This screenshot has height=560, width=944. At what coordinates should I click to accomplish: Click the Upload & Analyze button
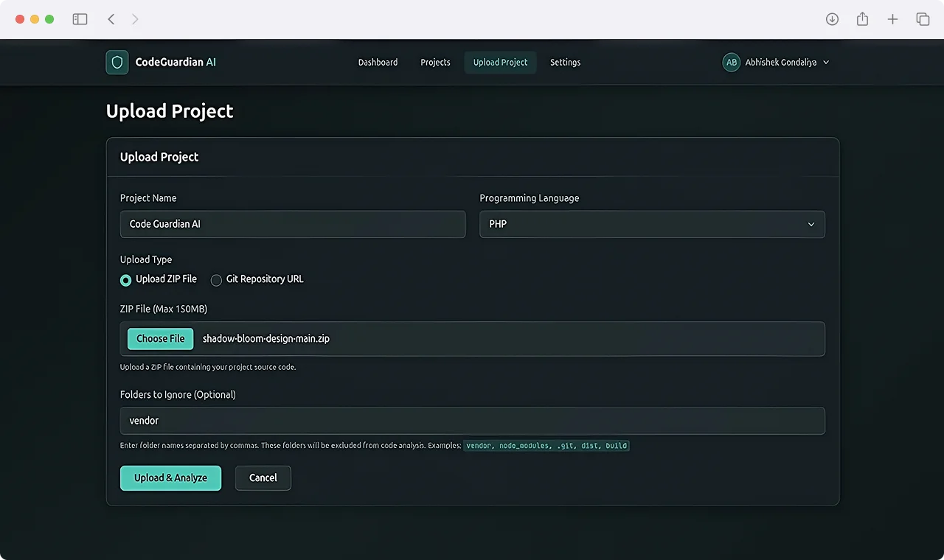[x=170, y=478]
